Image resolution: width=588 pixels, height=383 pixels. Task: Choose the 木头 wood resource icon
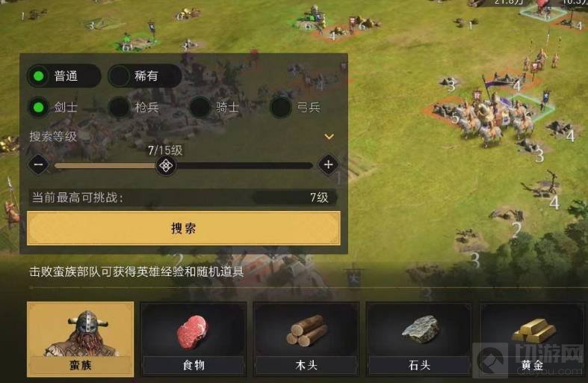(x=306, y=339)
